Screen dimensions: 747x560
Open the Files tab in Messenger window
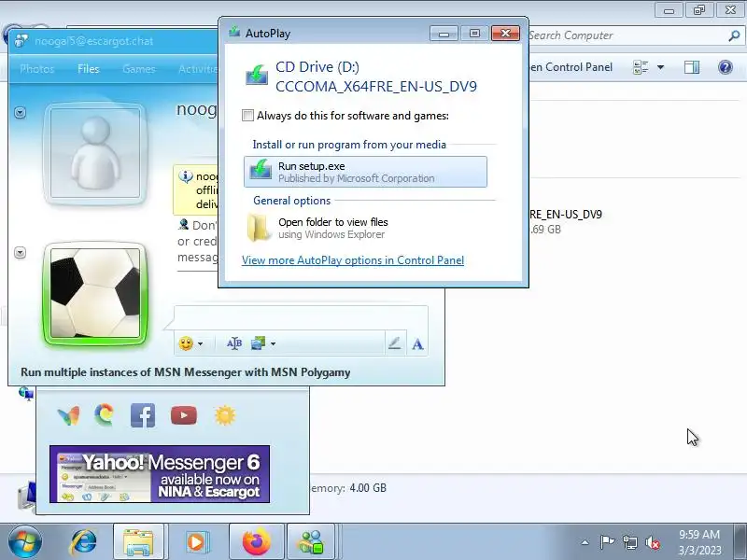click(x=88, y=69)
